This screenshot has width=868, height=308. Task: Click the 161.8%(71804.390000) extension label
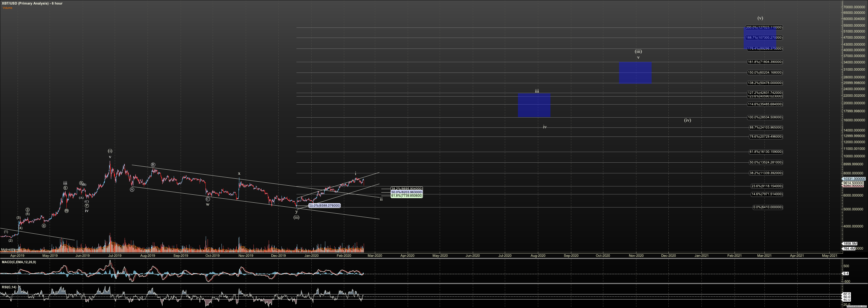(x=765, y=62)
